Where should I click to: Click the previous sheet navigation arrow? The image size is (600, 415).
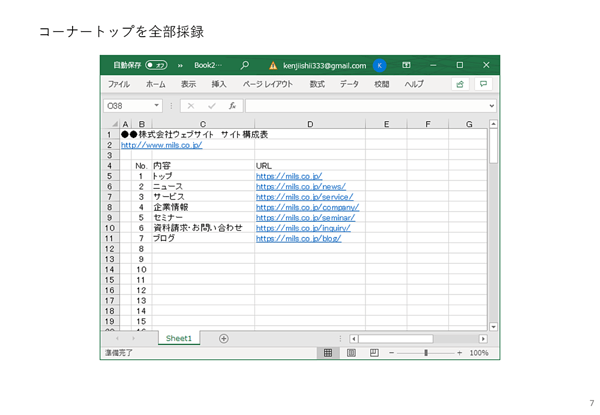pos(117,339)
